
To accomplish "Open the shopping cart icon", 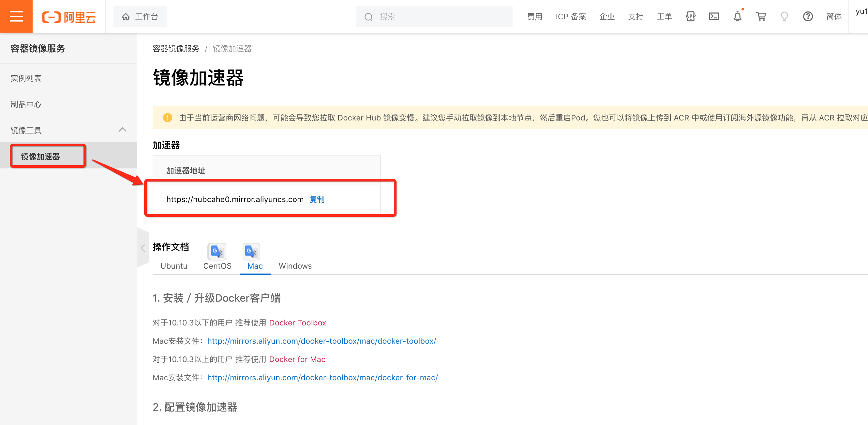I will point(761,17).
